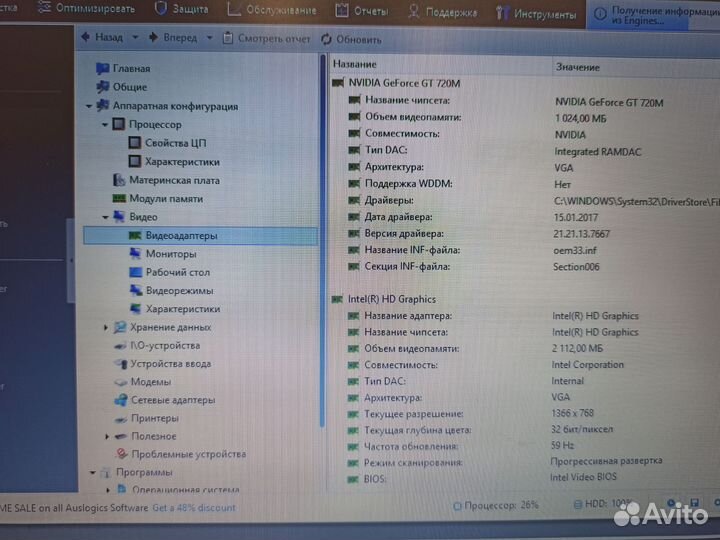Image resolution: width=720 pixels, height=540 pixels.
Task: Expand the Хранение данных node
Action: pos(106,327)
